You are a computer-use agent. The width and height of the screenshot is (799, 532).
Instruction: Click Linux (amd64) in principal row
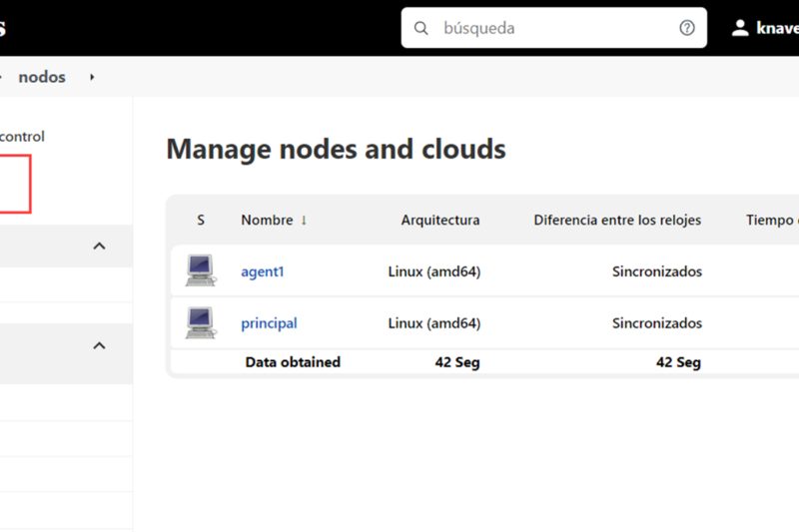pyautogui.click(x=434, y=323)
